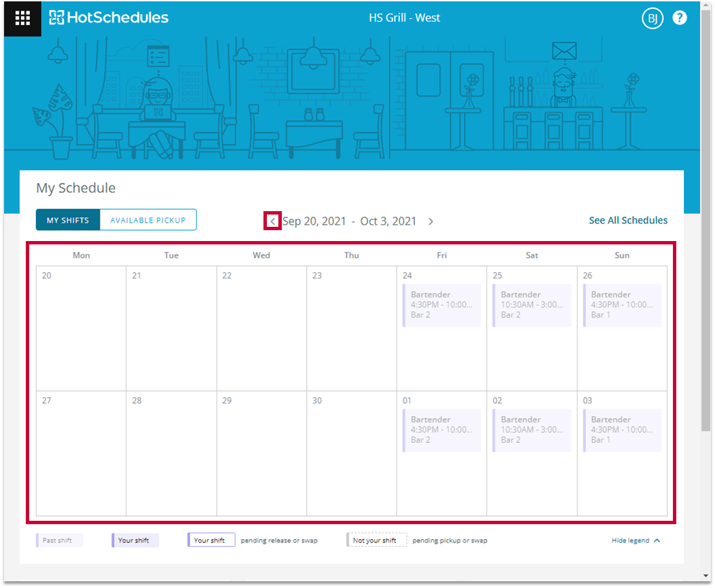Open Saturday 02 Bartender 10:30AM shift
715x588 pixels.
tap(532, 430)
